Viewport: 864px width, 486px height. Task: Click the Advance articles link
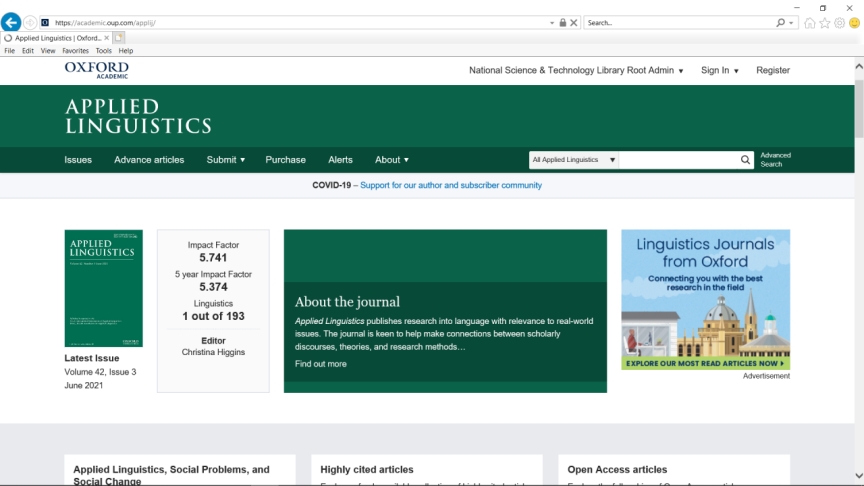[x=149, y=160]
